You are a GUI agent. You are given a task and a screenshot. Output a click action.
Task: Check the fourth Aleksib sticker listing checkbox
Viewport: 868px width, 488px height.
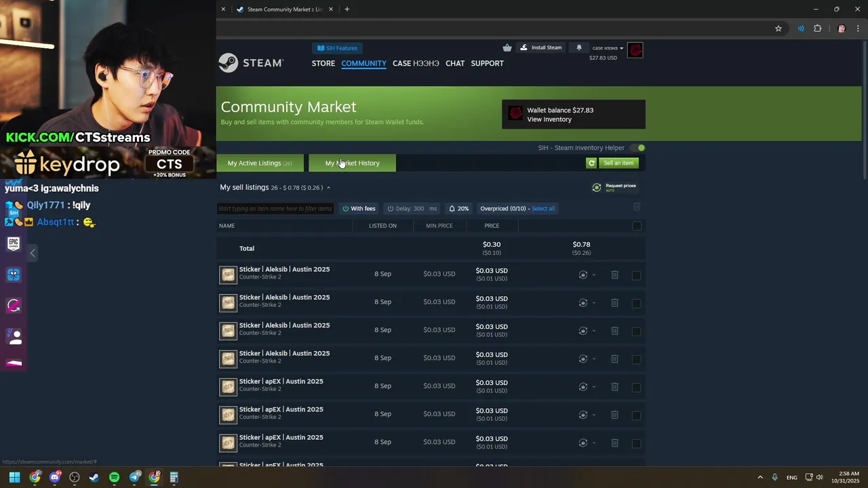(x=636, y=359)
